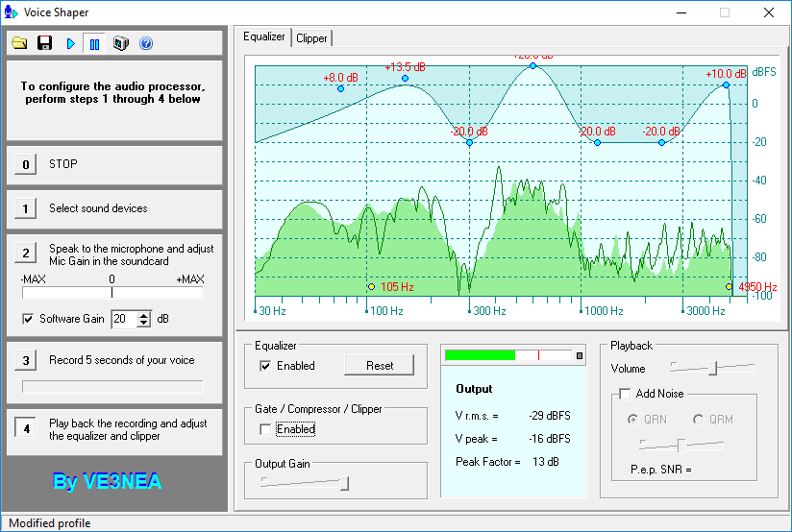
Task: Start processing with the play icon
Action: (x=71, y=44)
